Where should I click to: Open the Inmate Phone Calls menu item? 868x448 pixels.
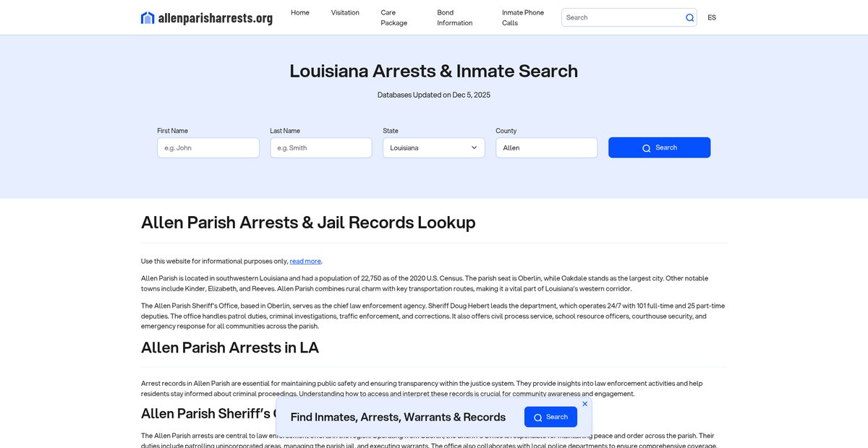pyautogui.click(x=523, y=17)
